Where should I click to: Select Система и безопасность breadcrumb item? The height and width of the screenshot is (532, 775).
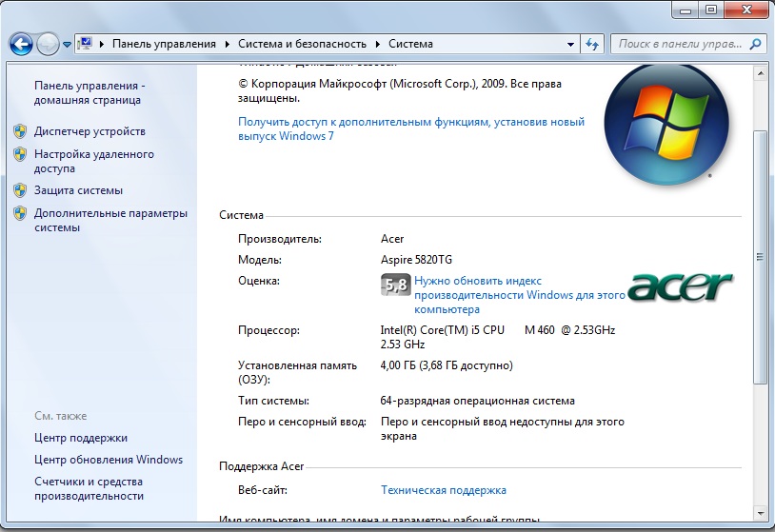pos(302,44)
